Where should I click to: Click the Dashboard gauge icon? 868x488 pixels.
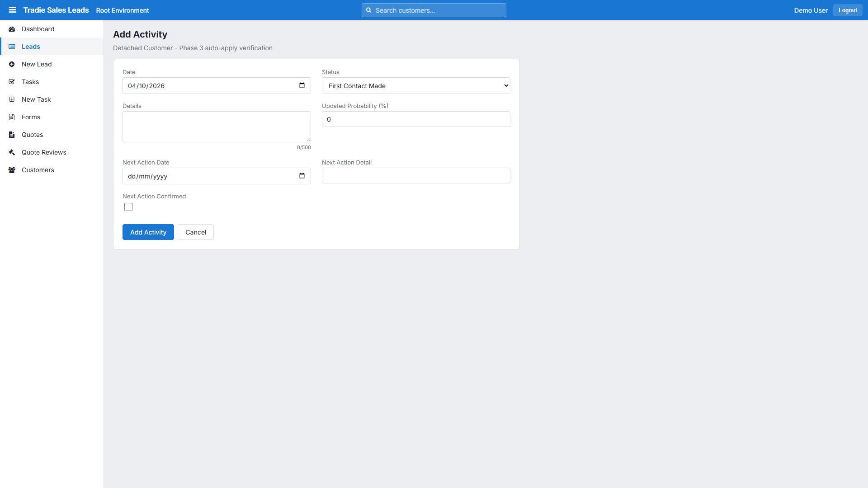(x=12, y=29)
